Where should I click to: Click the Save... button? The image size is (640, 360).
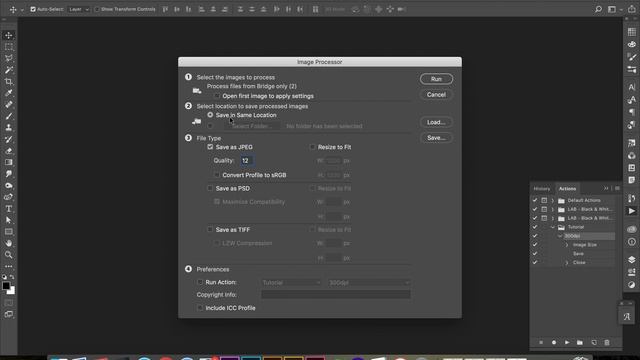(436, 138)
